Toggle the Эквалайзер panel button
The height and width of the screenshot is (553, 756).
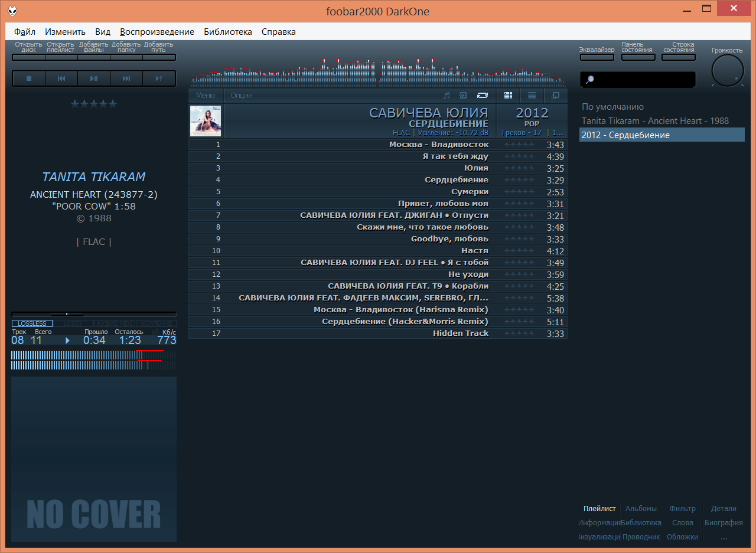[597, 57]
